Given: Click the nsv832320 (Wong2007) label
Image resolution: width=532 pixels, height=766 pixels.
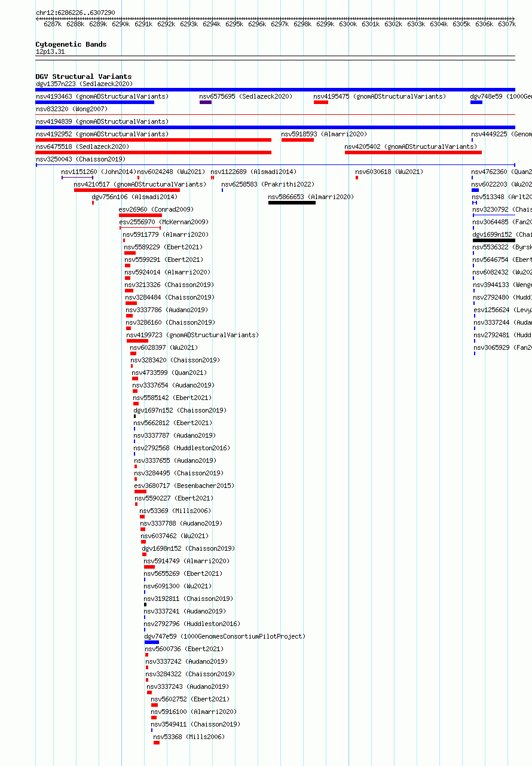Looking at the screenshot, I should 72,109.
